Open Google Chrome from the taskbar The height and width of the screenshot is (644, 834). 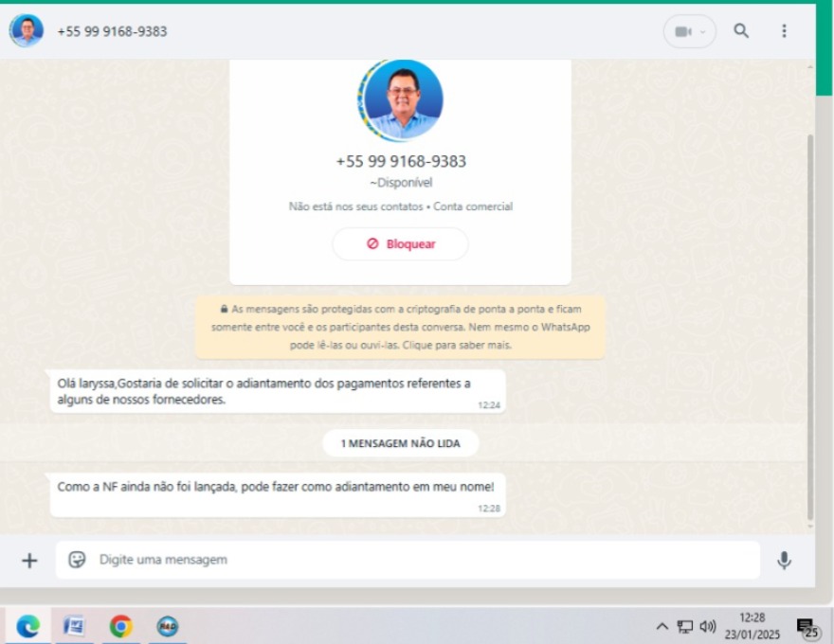click(120, 626)
